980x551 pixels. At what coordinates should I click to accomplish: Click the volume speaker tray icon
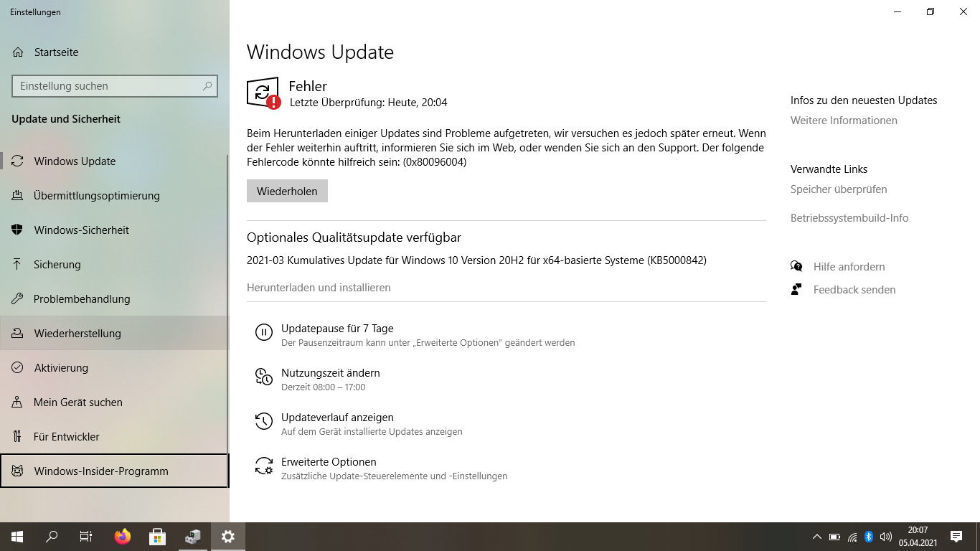pyautogui.click(x=885, y=537)
